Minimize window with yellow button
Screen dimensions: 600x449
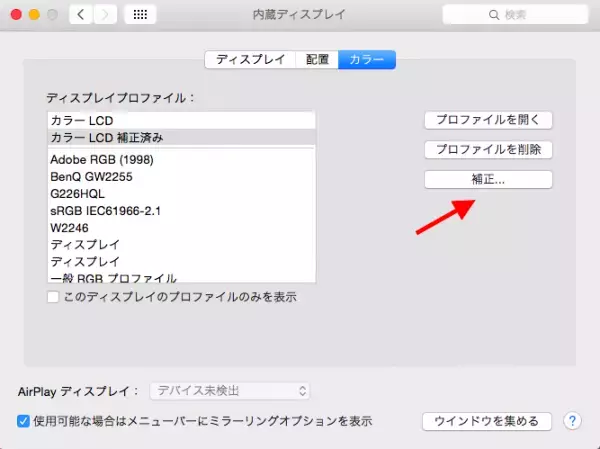pos(34,15)
